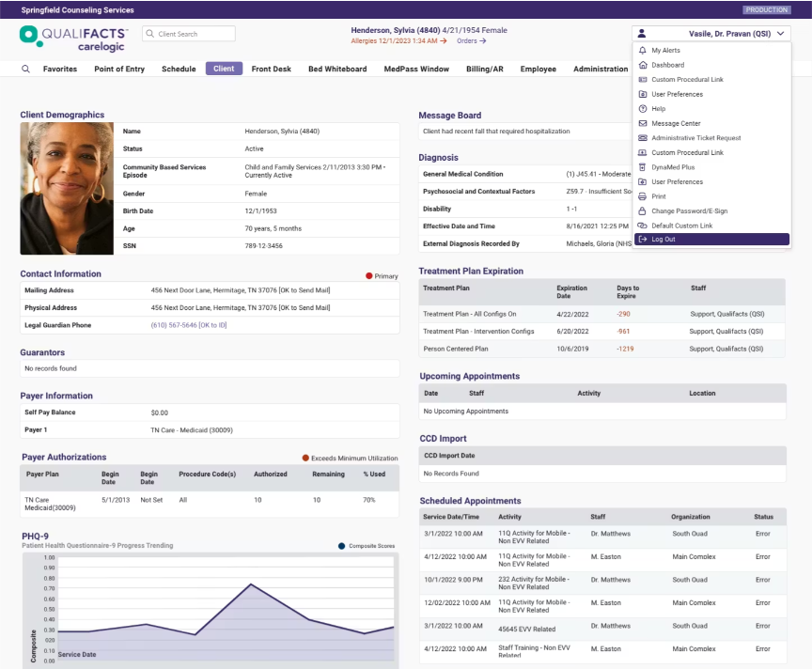
Task: Select the Administrative Ticket Request icon
Action: click(642, 138)
